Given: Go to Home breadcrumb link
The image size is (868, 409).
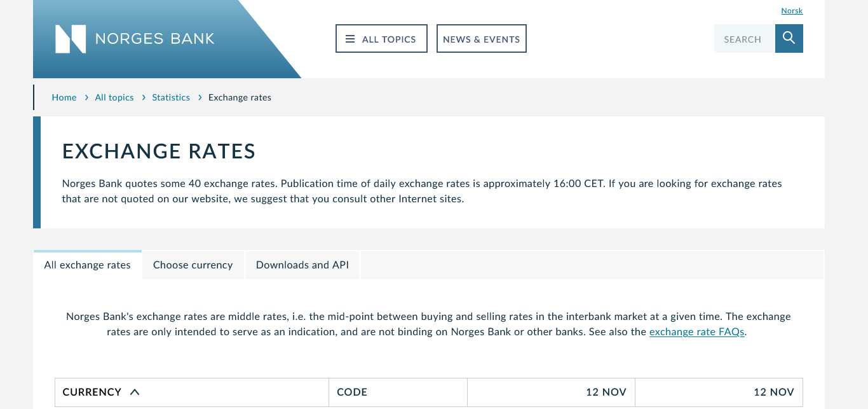Looking at the screenshot, I should tap(64, 97).
